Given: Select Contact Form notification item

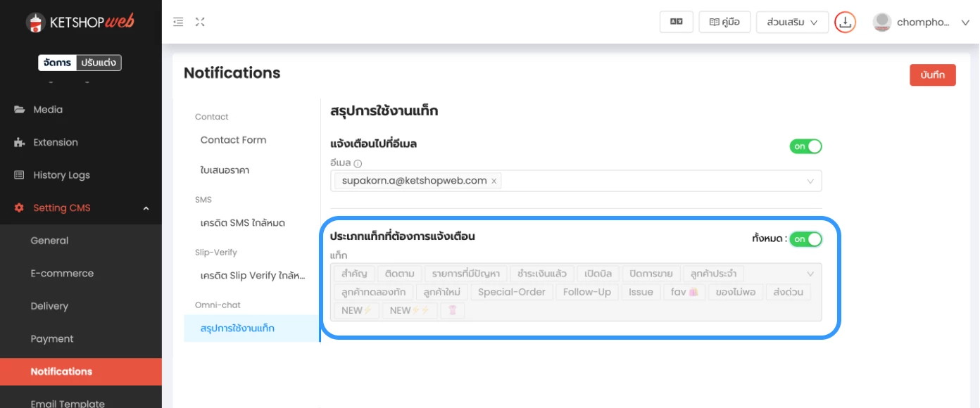Looking at the screenshot, I should tap(233, 140).
